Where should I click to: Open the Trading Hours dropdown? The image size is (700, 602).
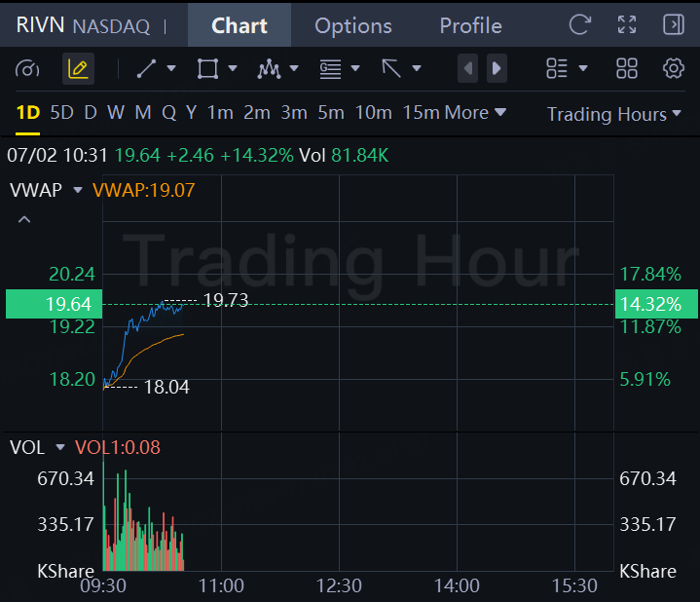[614, 114]
